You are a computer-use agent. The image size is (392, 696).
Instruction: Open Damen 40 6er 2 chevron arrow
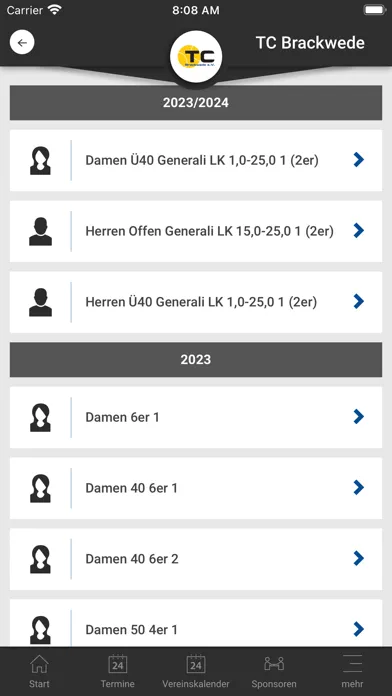pos(359,558)
